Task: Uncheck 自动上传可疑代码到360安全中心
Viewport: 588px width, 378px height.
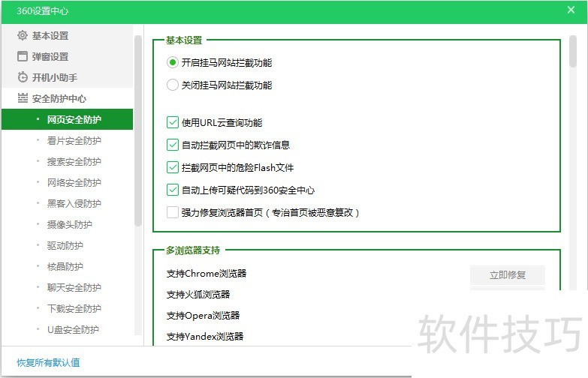Action: pyautogui.click(x=173, y=190)
